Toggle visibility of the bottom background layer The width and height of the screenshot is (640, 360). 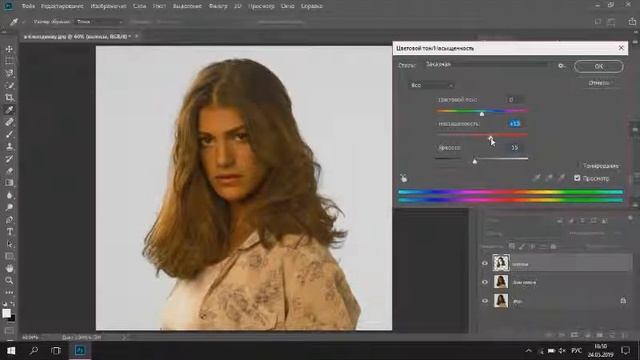pyautogui.click(x=484, y=301)
